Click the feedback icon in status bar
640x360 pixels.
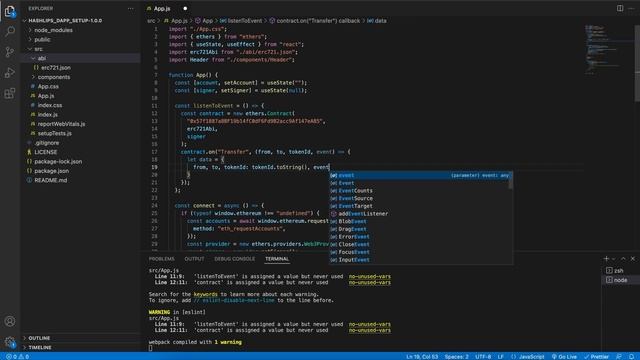(x=619, y=357)
